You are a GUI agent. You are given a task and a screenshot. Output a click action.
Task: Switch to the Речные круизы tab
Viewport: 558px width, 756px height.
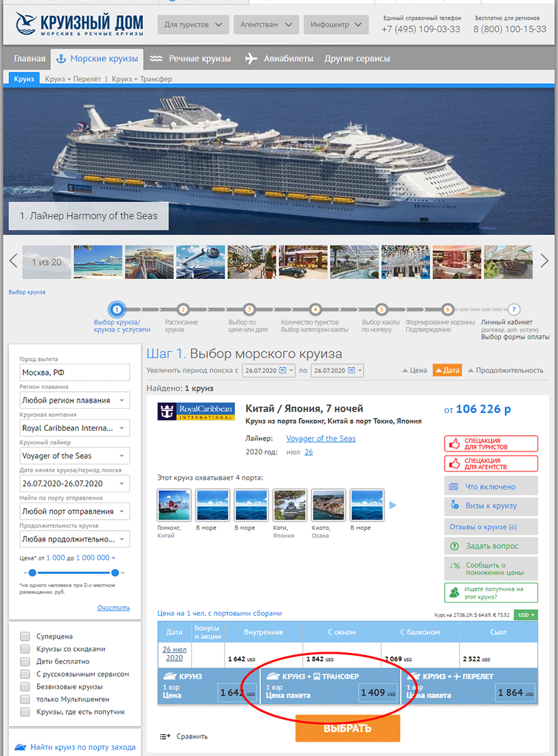pyautogui.click(x=190, y=59)
